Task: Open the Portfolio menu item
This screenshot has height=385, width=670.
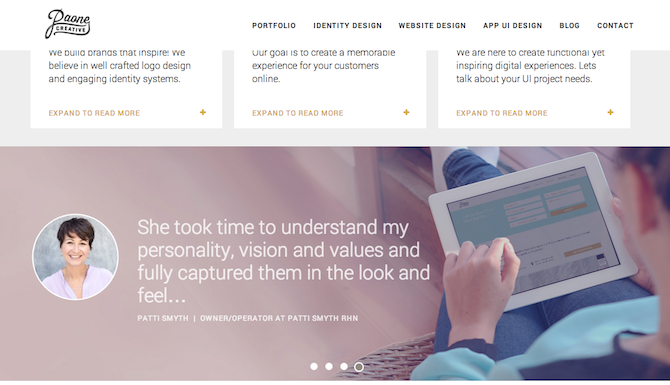Action: [274, 26]
